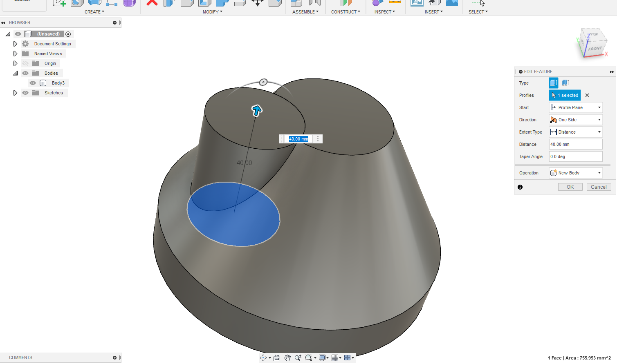Viewport: 617px width, 364px height.
Task: Click the ViewCube FRONT face
Action: coord(595,49)
